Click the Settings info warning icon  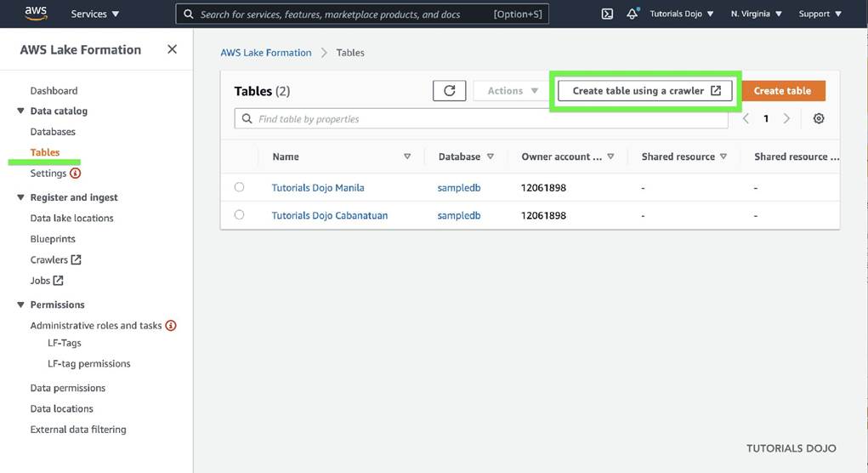[x=76, y=174]
